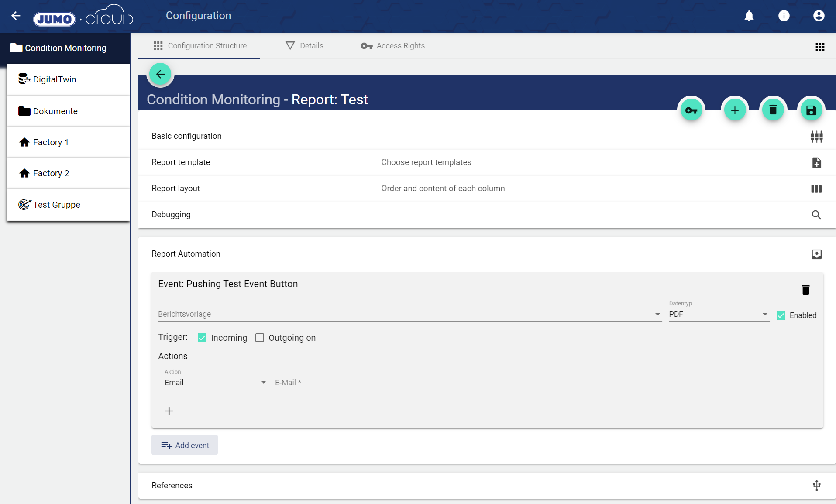Click the green save floppy disk button
This screenshot has height=504, width=836.
coord(811,110)
